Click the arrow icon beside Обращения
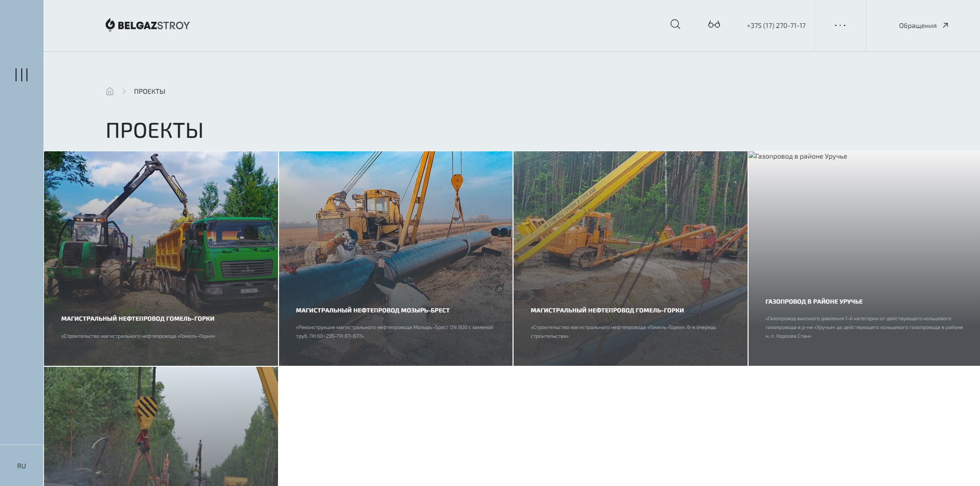Image resolution: width=980 pixels, height=486 pixels. click(945, 25)
